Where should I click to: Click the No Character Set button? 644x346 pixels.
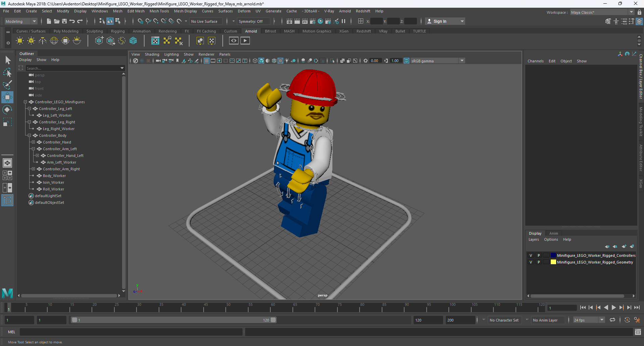504,320
